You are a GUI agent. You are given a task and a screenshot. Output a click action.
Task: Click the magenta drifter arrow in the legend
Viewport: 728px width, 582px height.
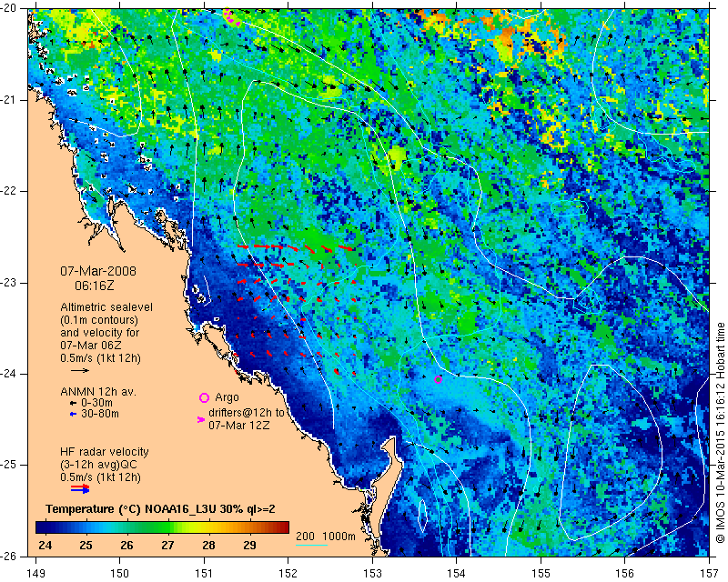pyautogui.click(x=201, y=419)
